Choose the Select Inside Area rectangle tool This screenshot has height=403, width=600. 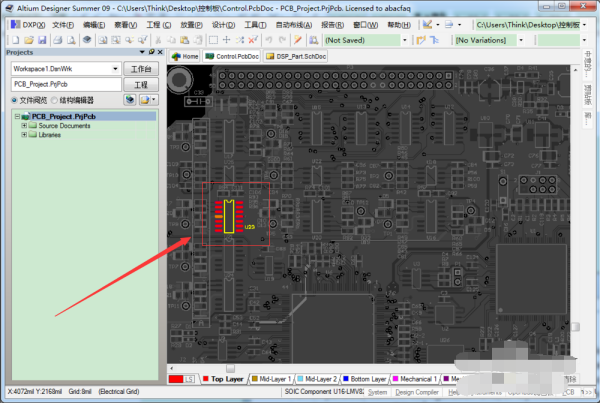(213, 40)
